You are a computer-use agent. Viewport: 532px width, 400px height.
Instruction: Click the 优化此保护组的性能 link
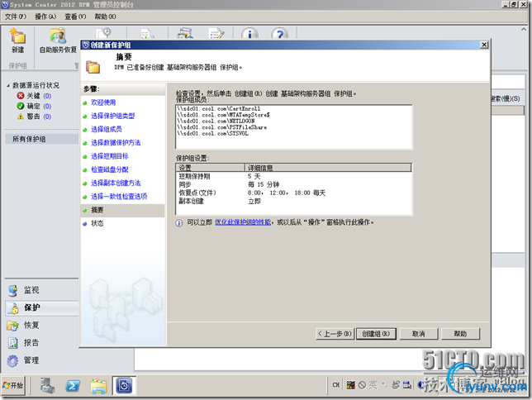243,222
